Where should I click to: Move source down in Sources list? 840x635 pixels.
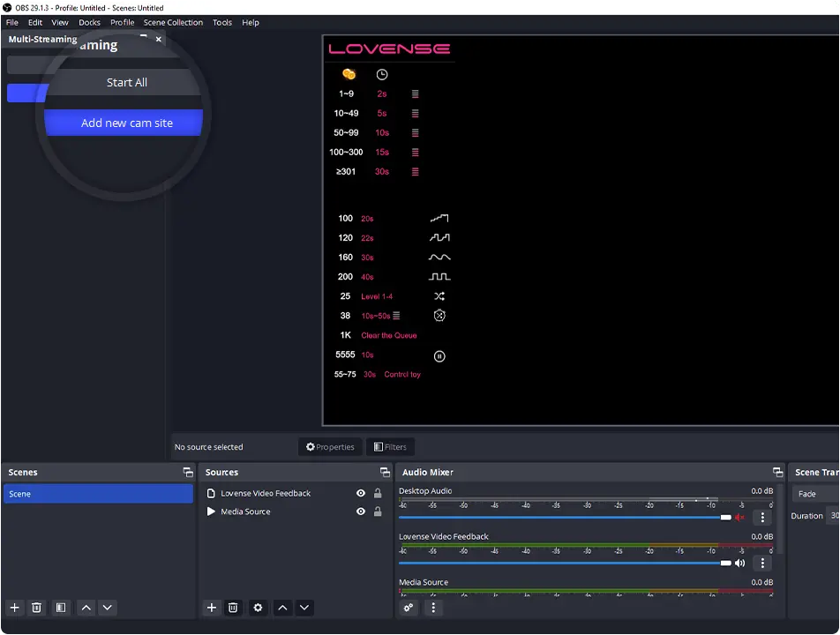click(304, 608)
